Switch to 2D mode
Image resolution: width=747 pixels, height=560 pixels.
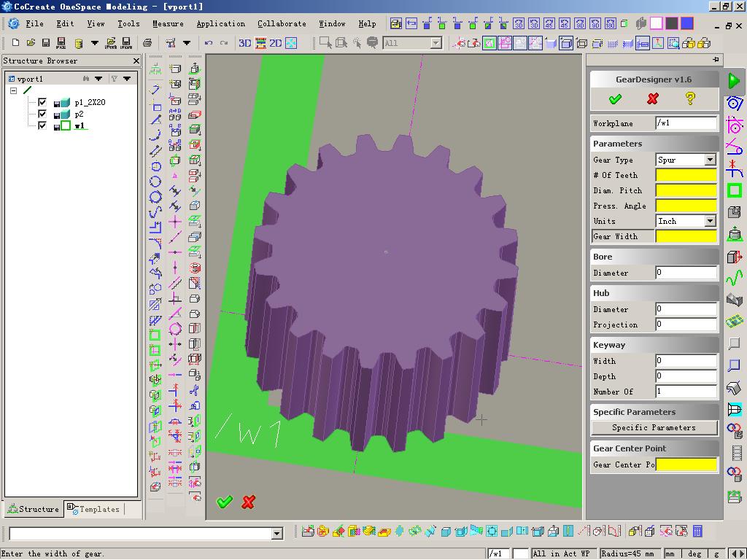coord(275,43)
